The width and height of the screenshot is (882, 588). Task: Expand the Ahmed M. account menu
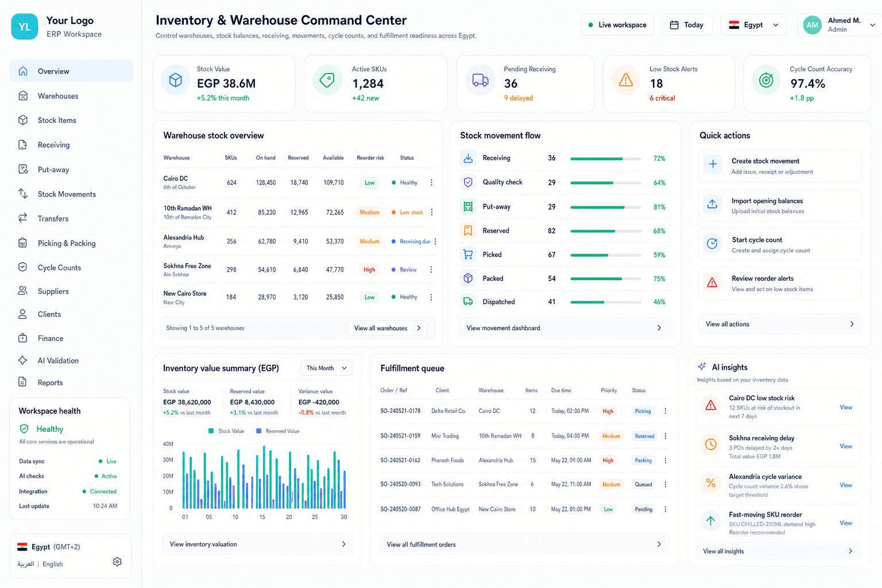(x=872, y=25)
